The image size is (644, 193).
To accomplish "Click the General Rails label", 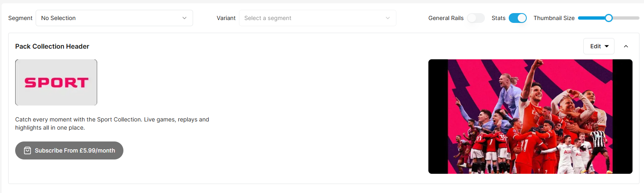I will [446, 18].
